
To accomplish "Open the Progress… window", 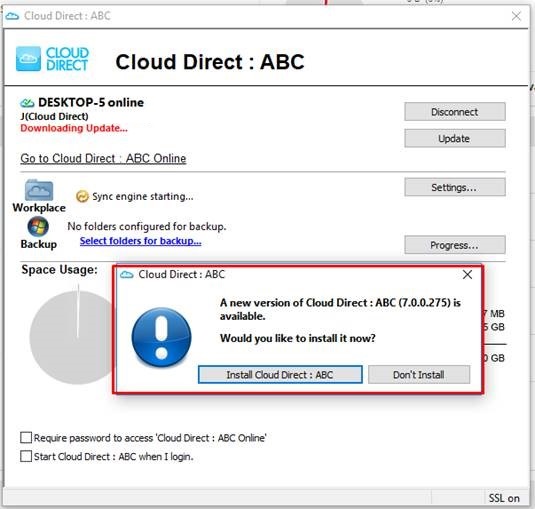I will coord(455,245).
